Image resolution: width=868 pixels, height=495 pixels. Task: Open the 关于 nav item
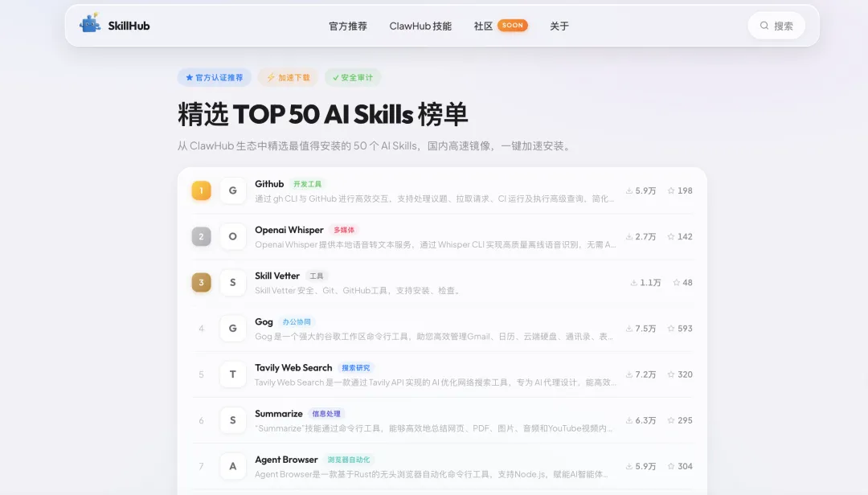[559, 26]
